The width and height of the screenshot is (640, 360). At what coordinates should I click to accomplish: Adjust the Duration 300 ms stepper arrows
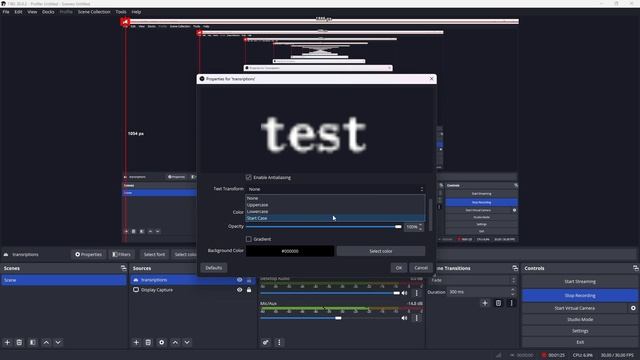[513, 292]
